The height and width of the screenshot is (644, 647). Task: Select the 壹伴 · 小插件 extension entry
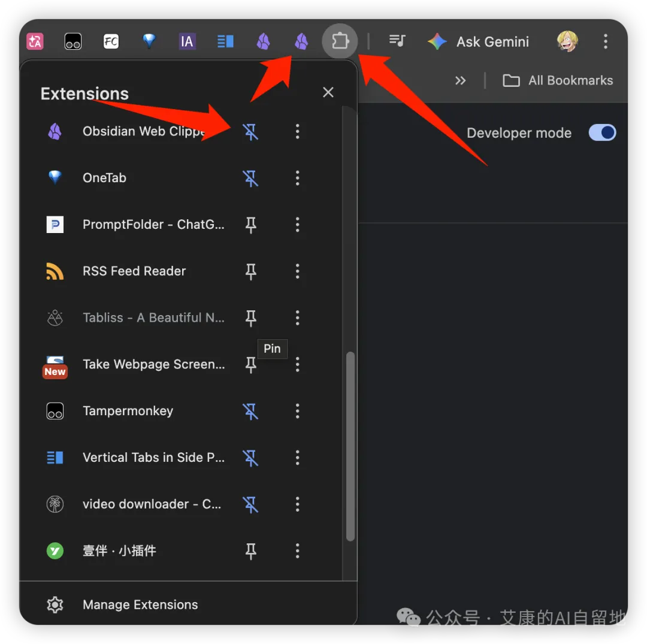point(120,551)
